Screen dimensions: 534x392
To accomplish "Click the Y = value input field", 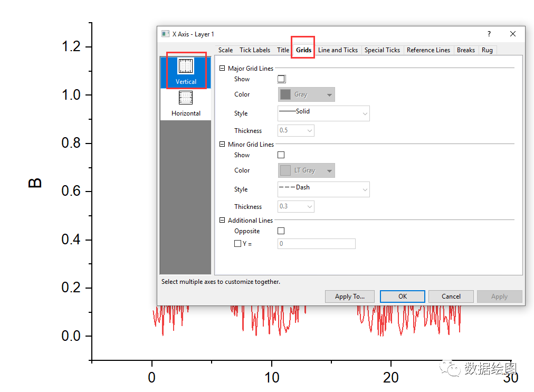I will tap(317, 244).
